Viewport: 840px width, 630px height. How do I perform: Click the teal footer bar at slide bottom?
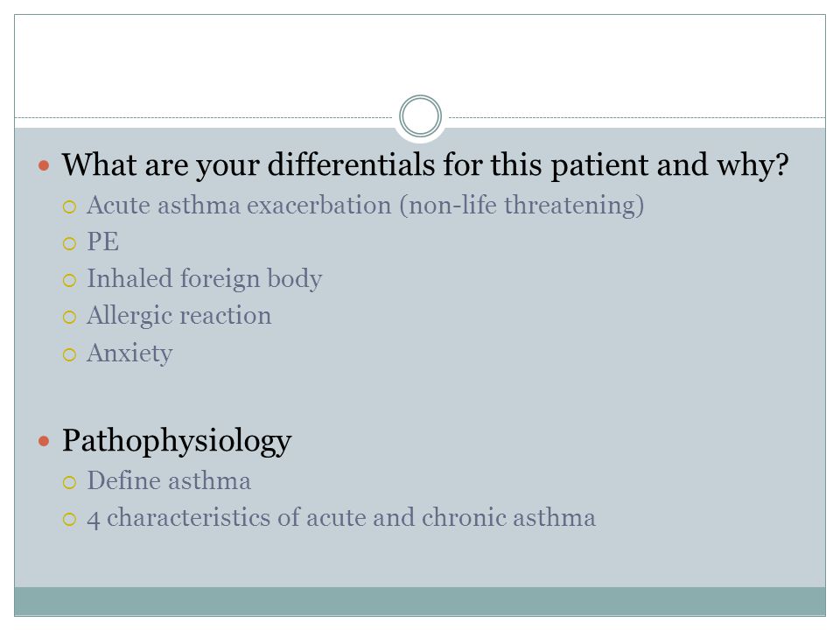pos(420,601)
